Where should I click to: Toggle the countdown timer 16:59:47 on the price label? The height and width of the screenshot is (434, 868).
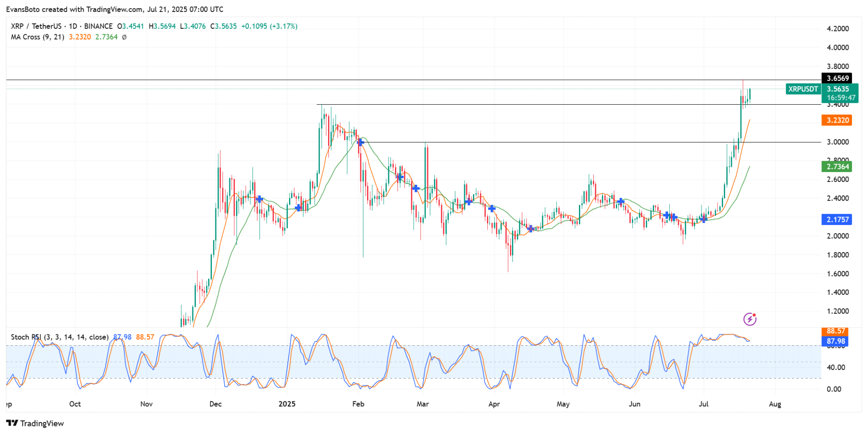[x=842, y=97]
